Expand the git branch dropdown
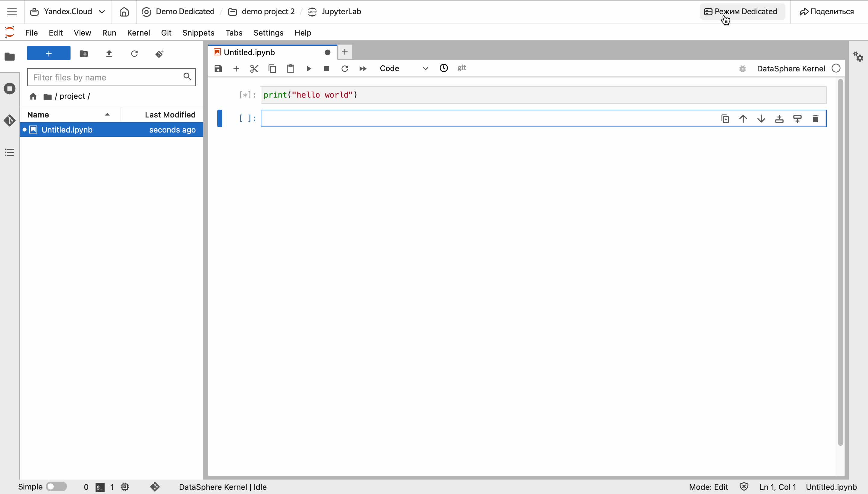The image size is (868, 494). [462, 67]
